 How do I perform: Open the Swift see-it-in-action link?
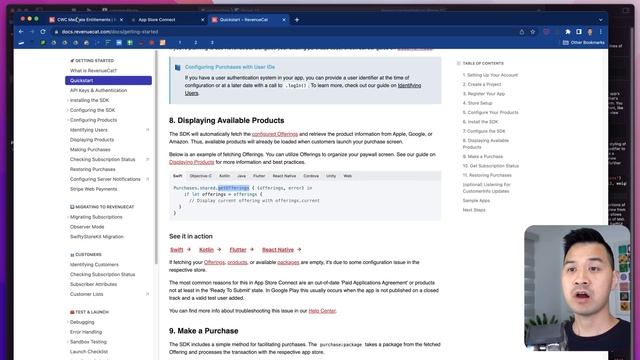coord(177,249)
